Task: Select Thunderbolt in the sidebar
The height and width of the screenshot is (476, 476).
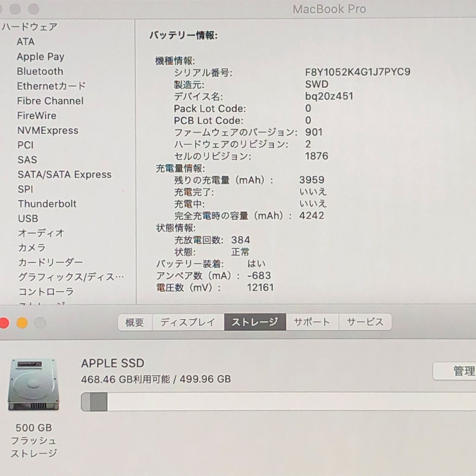Action: (x=47, y=204)
